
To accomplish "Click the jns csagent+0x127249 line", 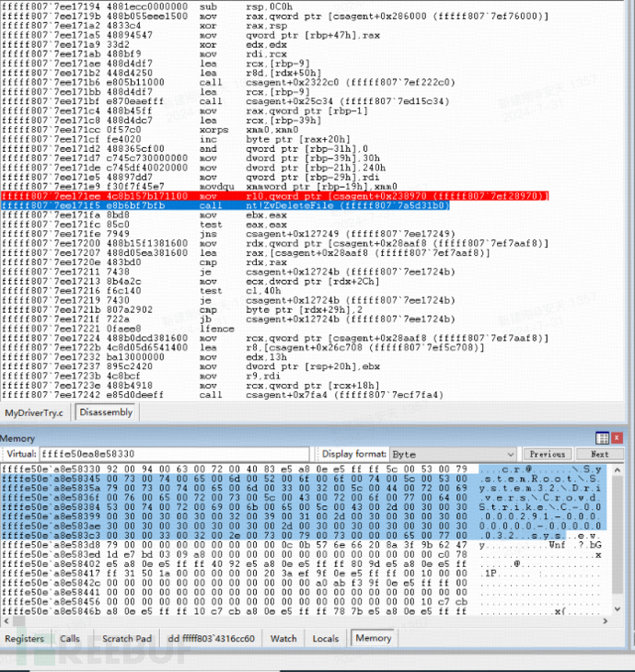I will click(x=228, y=234).
